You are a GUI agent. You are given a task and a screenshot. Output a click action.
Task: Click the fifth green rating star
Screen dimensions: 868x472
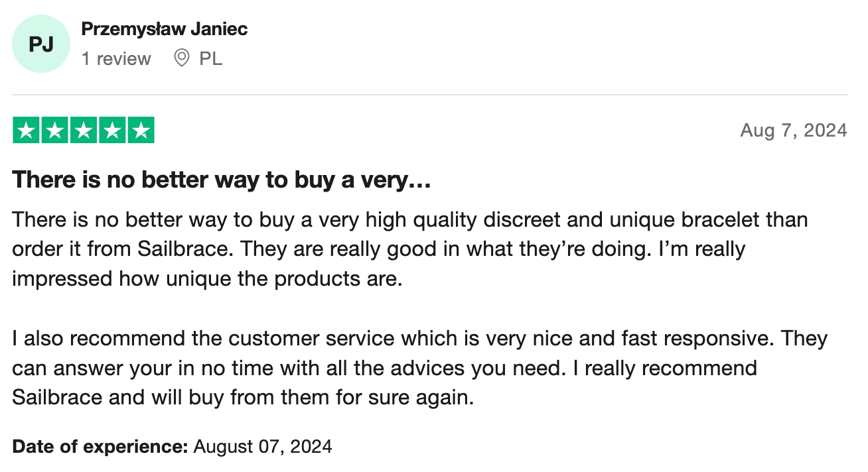click(141, 130)
